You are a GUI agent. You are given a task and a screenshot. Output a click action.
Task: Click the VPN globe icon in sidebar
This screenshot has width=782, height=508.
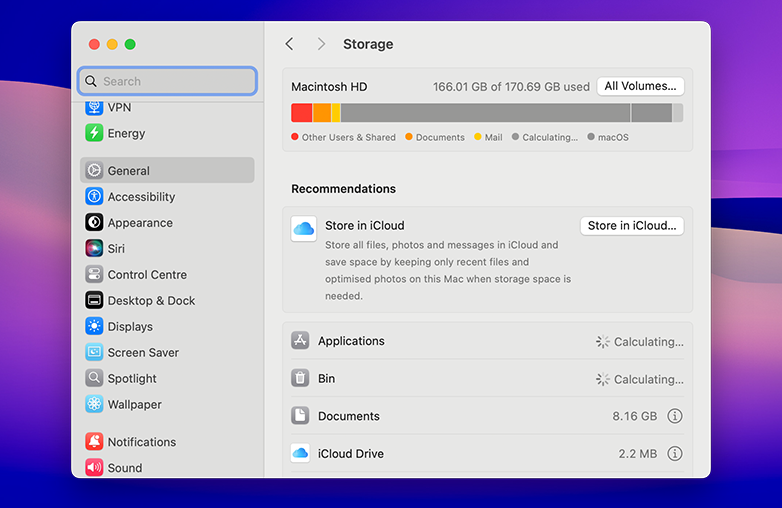coord(94,107)
